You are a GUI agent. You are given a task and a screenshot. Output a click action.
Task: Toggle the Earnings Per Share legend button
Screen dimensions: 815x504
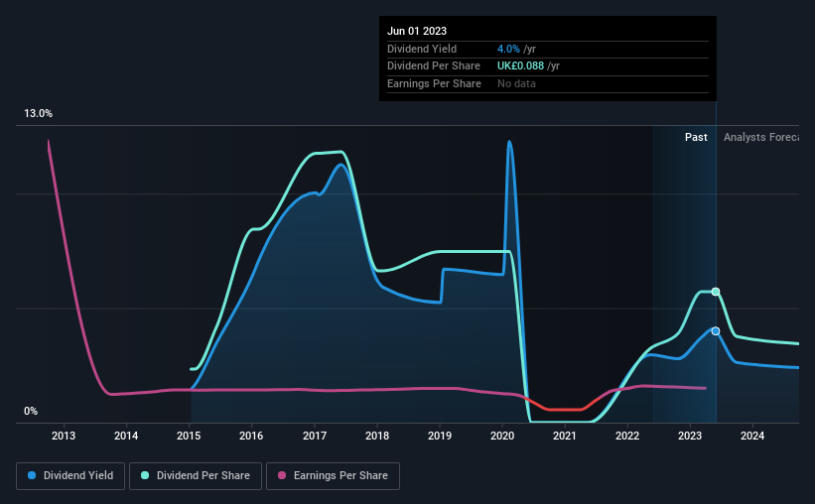point(333,476)
